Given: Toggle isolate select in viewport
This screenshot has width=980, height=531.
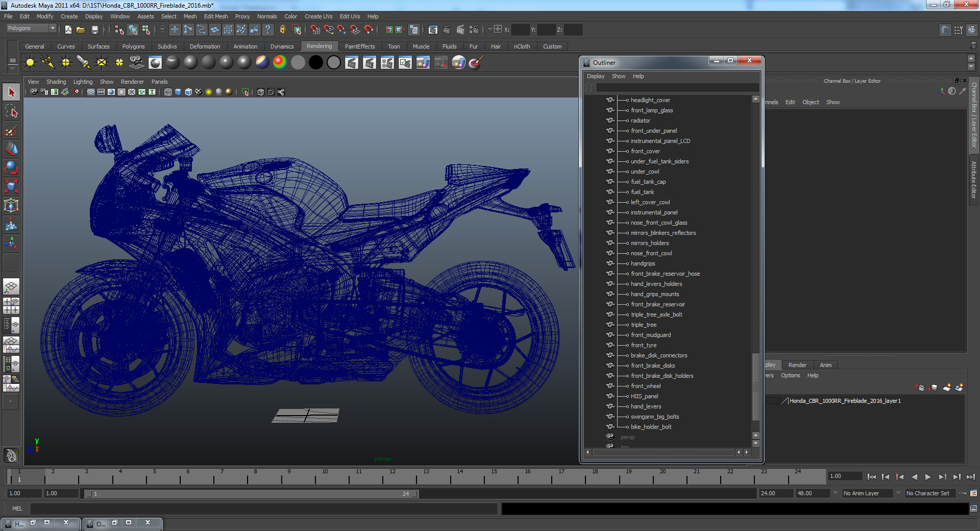Looking at the screenshot, I should click(x=246, y=92).
